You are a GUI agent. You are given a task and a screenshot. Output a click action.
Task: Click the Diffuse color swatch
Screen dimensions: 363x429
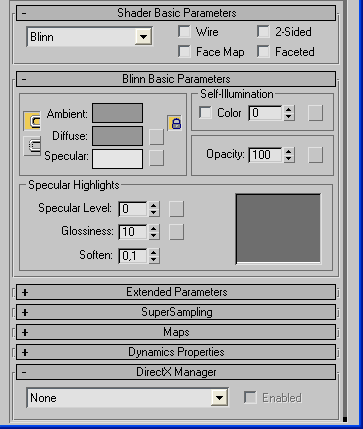click(x=117, y=136)
